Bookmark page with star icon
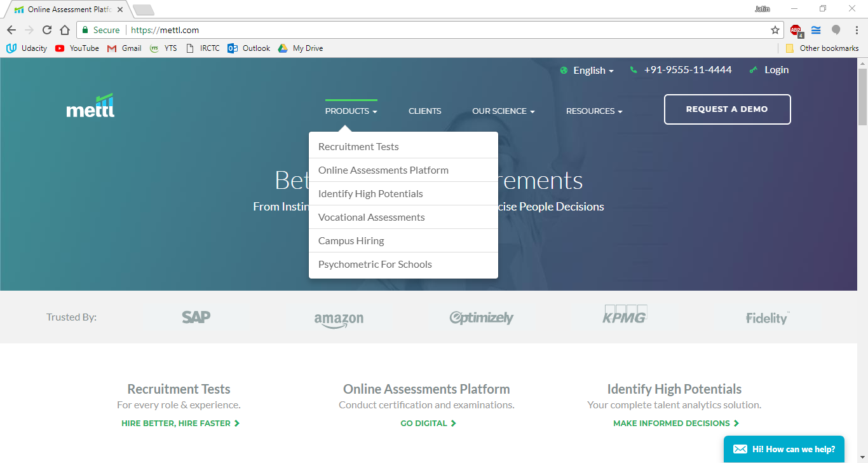The width and height of the screenshot is (868, 463). 775,30
